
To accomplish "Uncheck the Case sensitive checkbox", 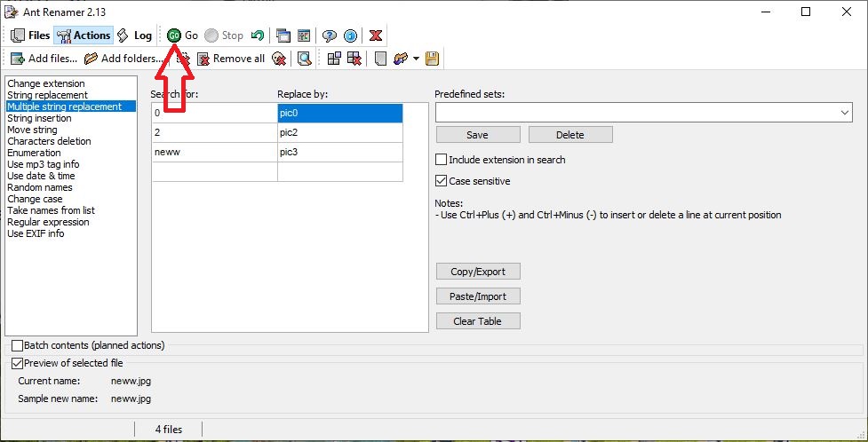I will [442, 181].
